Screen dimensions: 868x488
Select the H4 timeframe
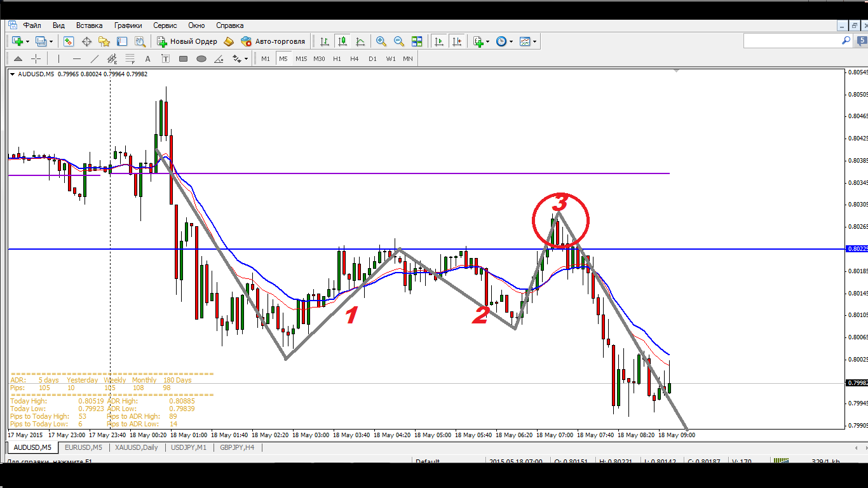click(x=354, y=59)
